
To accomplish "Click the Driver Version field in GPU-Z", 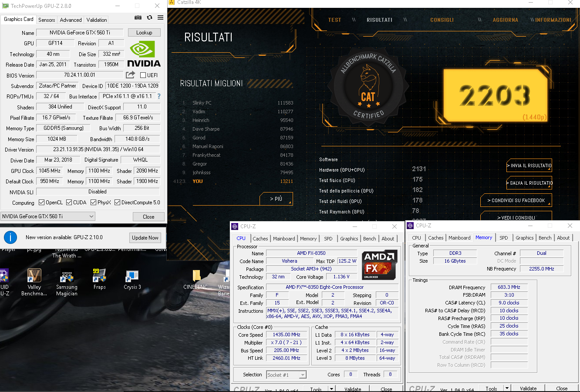I will 98,149.
